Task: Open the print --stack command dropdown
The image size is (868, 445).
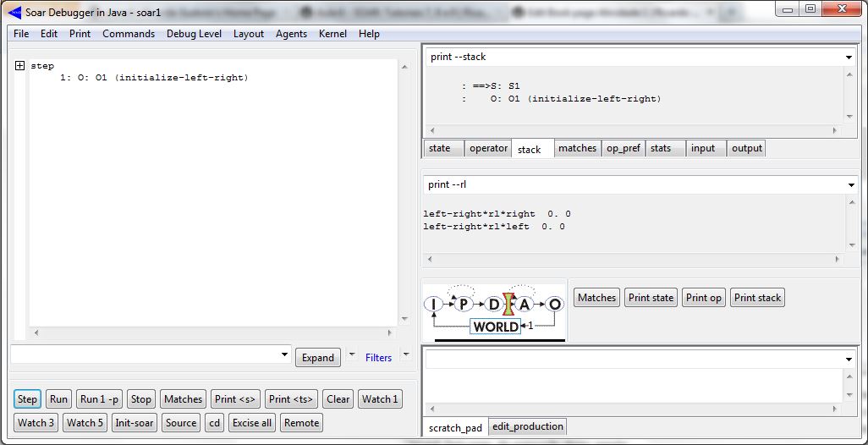Action: coord(849,58)
